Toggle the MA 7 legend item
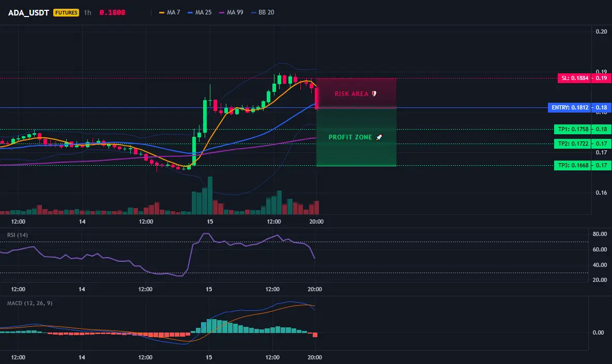This screenshot has height=364, width=612. [x=170, y=12]
